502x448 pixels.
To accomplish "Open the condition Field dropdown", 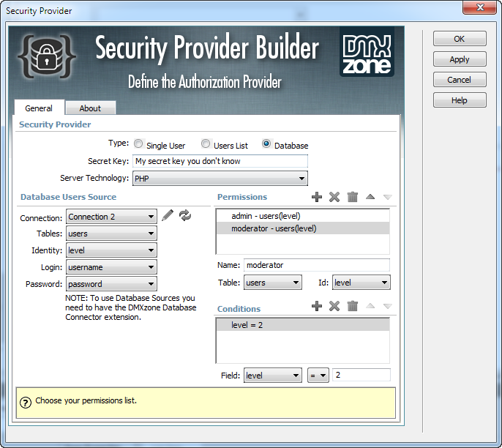I will click(x=273, y=376).
